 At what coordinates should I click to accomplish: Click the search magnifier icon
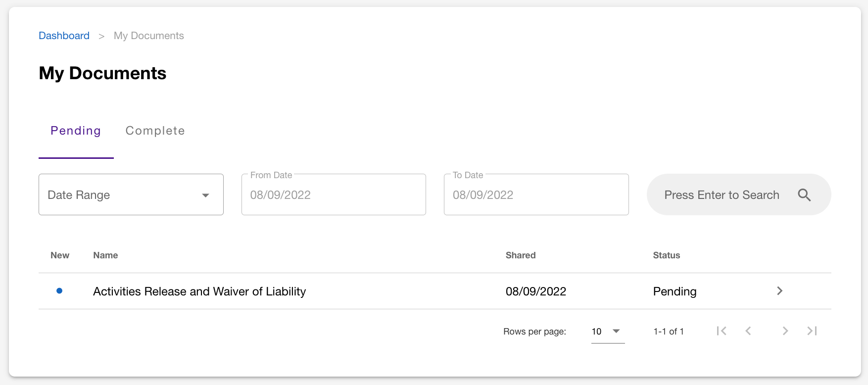[804, 195]
